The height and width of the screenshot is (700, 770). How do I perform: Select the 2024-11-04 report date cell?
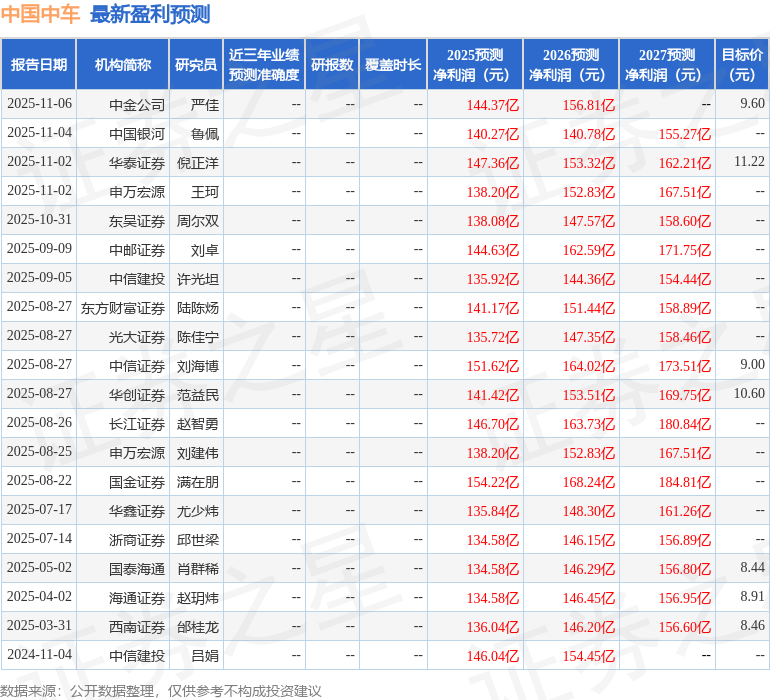(x=39, y=656)
